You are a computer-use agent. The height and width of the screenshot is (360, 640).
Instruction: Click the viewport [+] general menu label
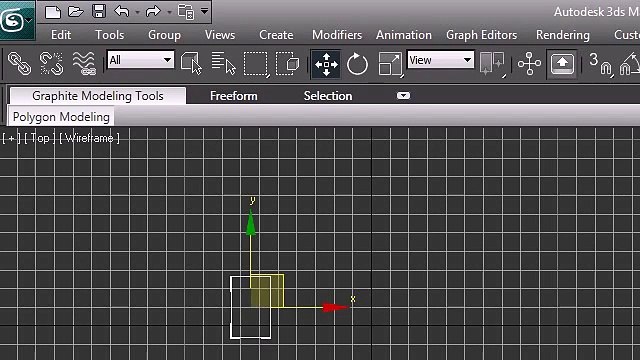[x=11, y=138]
